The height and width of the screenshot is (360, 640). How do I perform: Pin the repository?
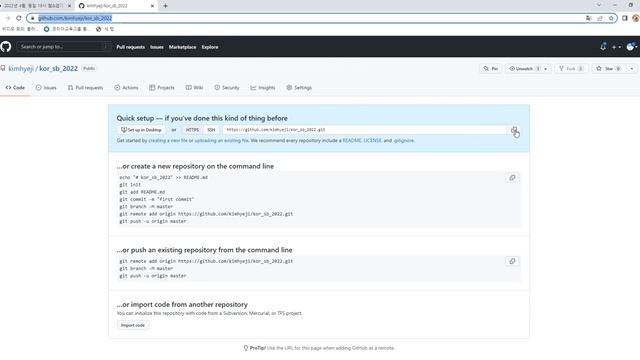(491, 69)
